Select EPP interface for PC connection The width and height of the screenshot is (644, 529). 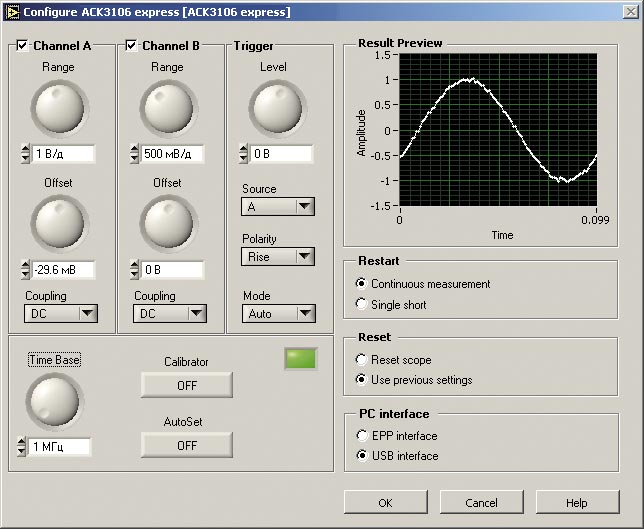pos(362,436)
